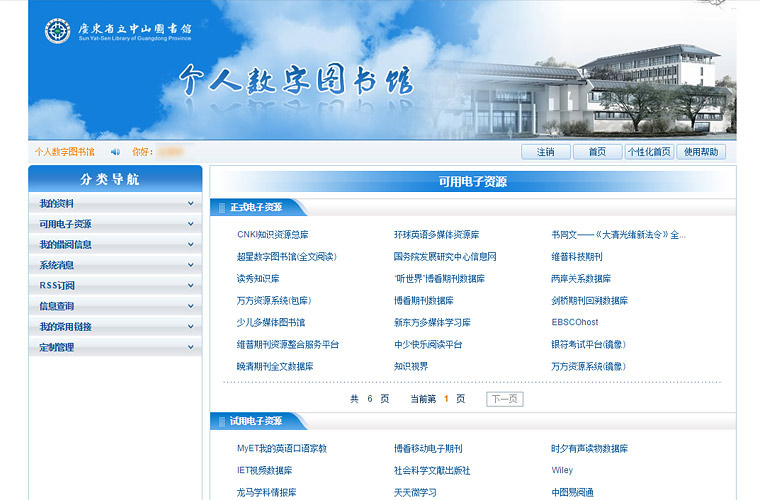This screenshot has width=760, height=500.
Task: Click the 试用电子资源 section tab
Action: (257, 421)
